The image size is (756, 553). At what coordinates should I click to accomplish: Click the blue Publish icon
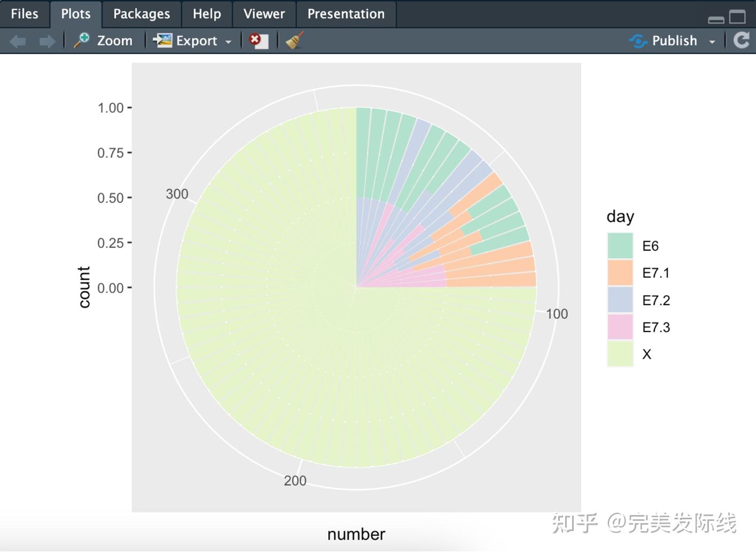(638, 41)
